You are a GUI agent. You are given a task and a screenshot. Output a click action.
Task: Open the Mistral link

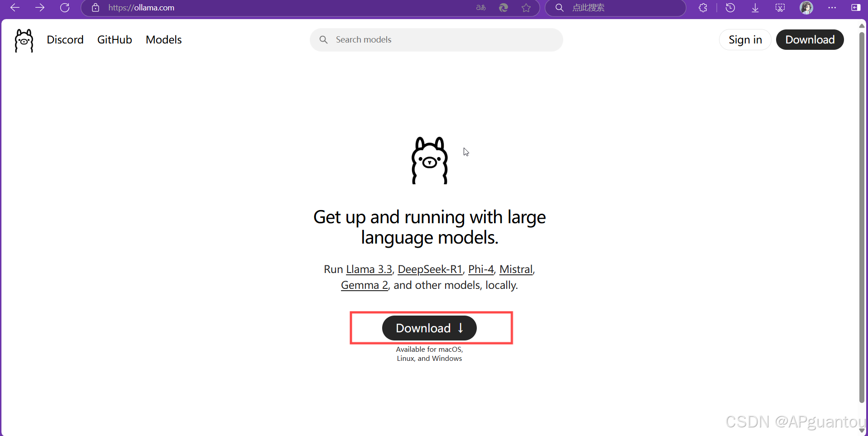[516, 269]
